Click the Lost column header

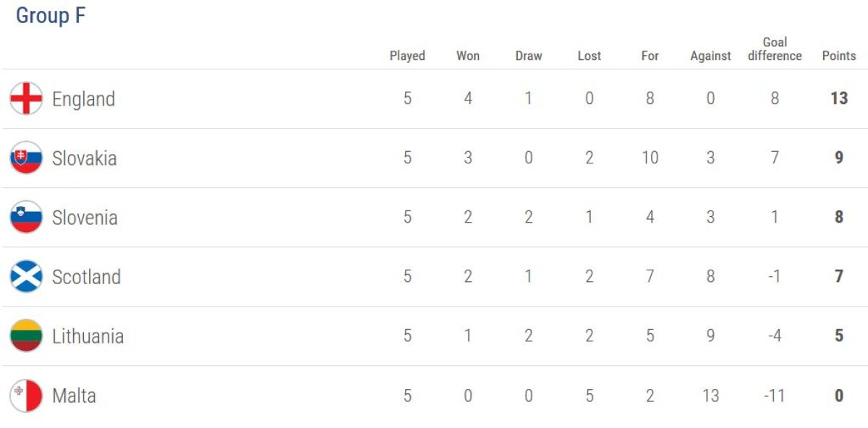click(x=590, y=56)
